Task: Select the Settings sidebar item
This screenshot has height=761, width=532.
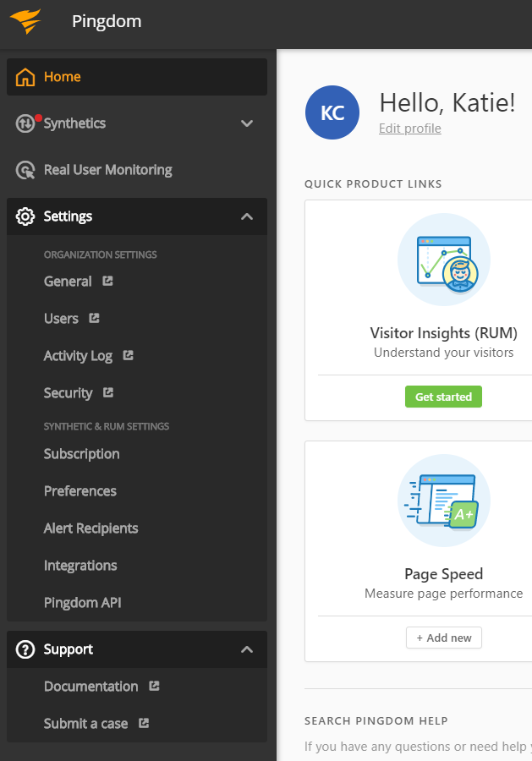Action: [x=137, y=216]
